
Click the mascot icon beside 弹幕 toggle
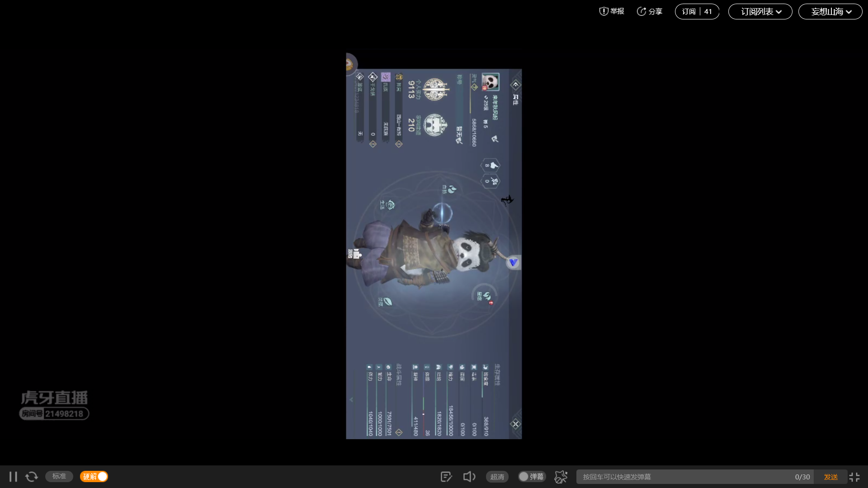[561, 477]
